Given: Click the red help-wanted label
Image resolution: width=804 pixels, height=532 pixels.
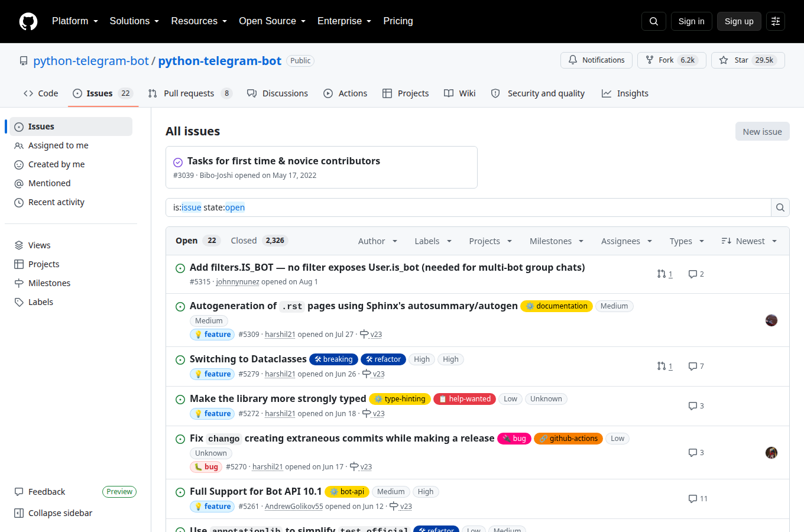Looking at the screenshot, I should pos(465,399).
